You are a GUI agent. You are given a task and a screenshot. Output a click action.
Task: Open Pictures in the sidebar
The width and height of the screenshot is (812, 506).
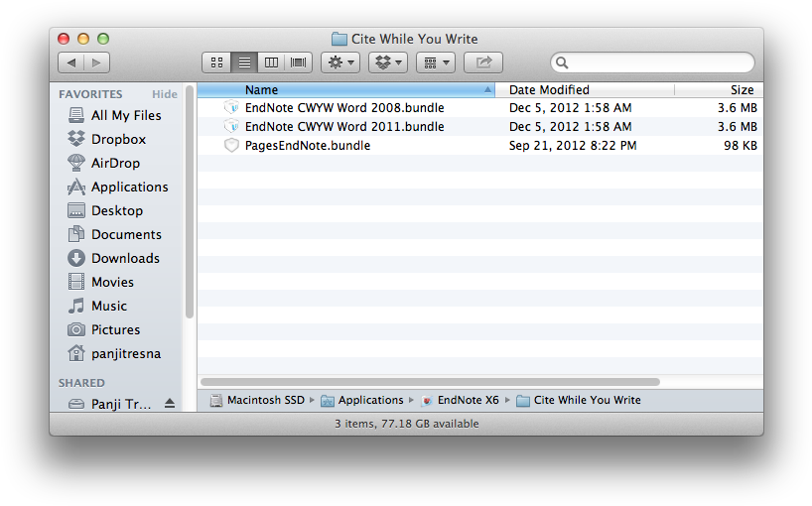(x=116, y=329)
